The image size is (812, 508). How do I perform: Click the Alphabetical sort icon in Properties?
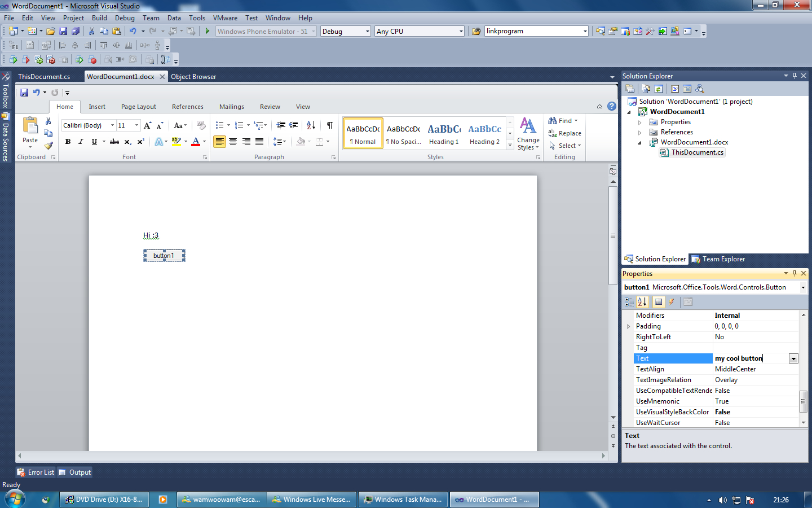click(642, 302)
